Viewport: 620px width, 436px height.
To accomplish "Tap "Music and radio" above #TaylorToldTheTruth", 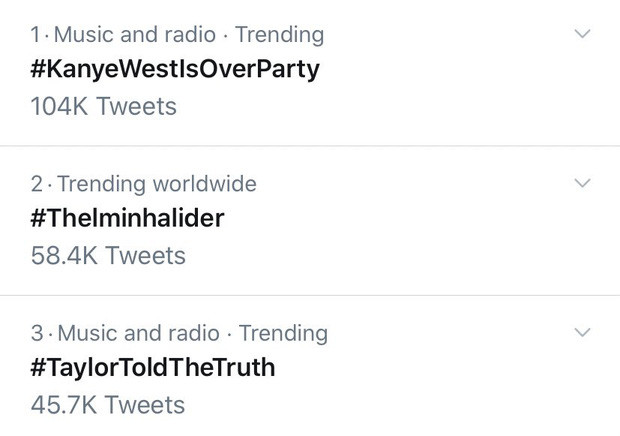I will (x=138, y=333).
